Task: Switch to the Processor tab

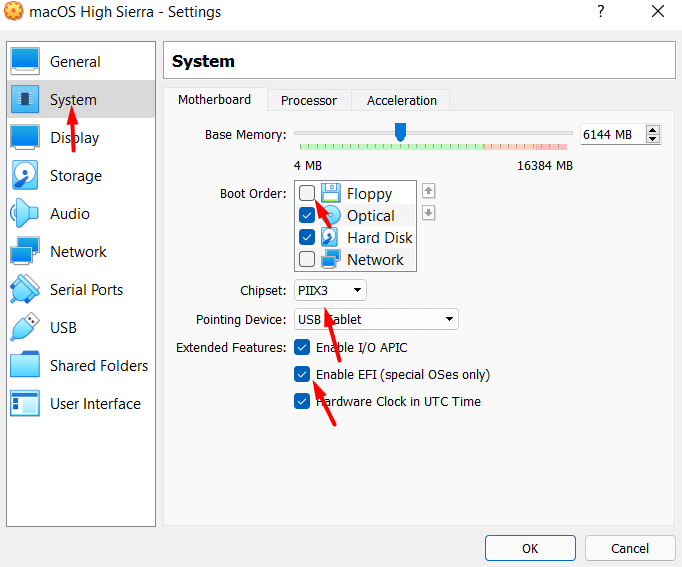Action: 308,100
